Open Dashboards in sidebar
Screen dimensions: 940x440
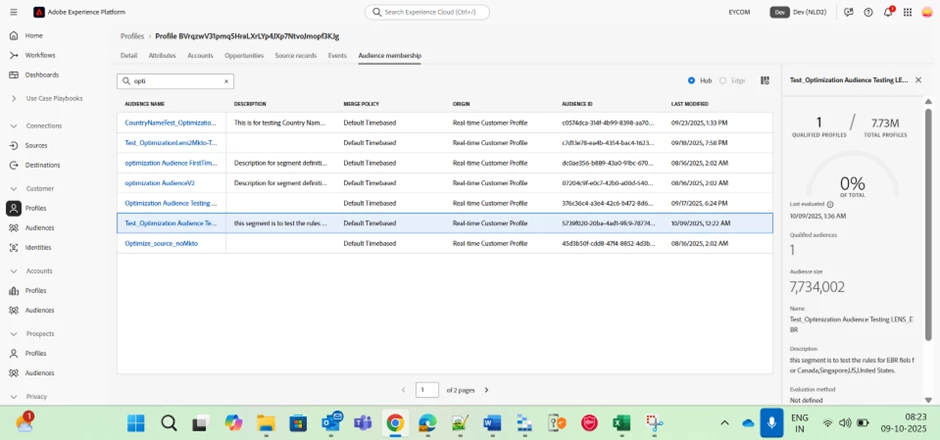pyautogui.click(x=41, y=75)
